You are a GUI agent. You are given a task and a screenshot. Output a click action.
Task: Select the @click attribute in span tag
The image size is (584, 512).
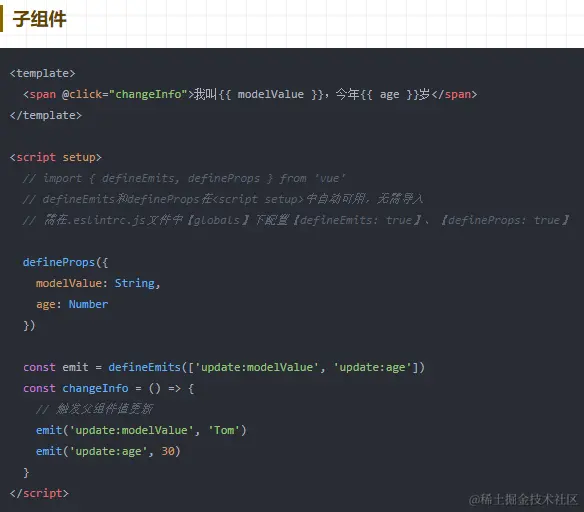pyautogui.click(x=82, y=94)
